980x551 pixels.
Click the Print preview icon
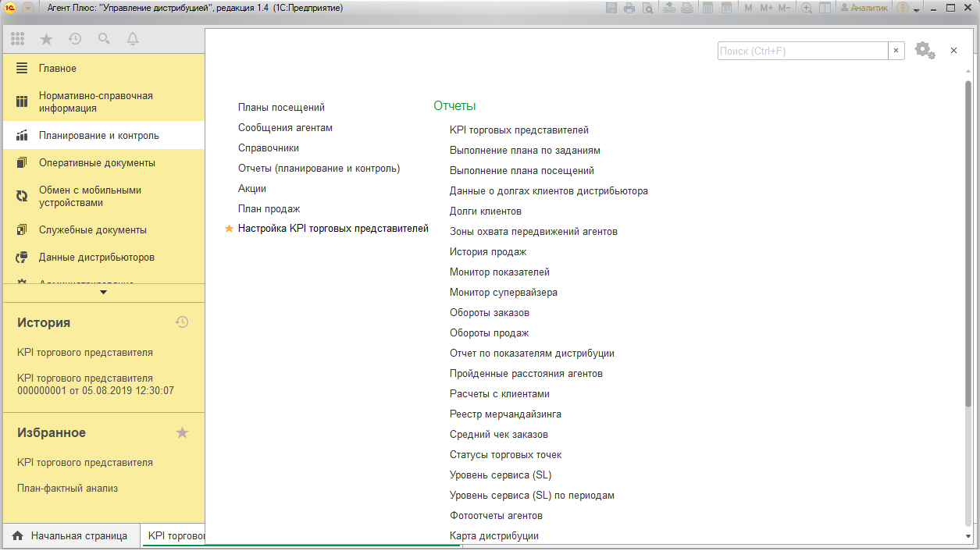coord(648,8)
